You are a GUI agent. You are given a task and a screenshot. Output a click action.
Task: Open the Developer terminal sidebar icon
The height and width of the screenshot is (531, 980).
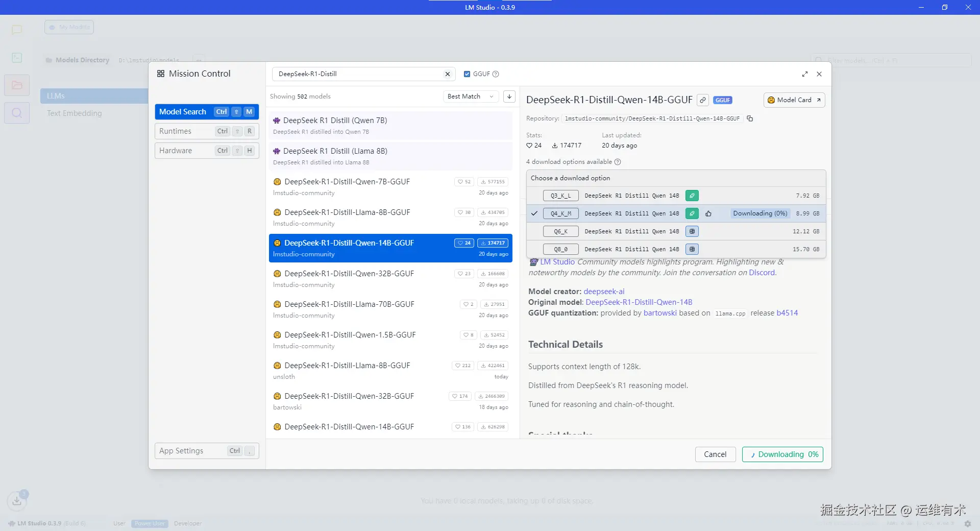pos(17,58)
